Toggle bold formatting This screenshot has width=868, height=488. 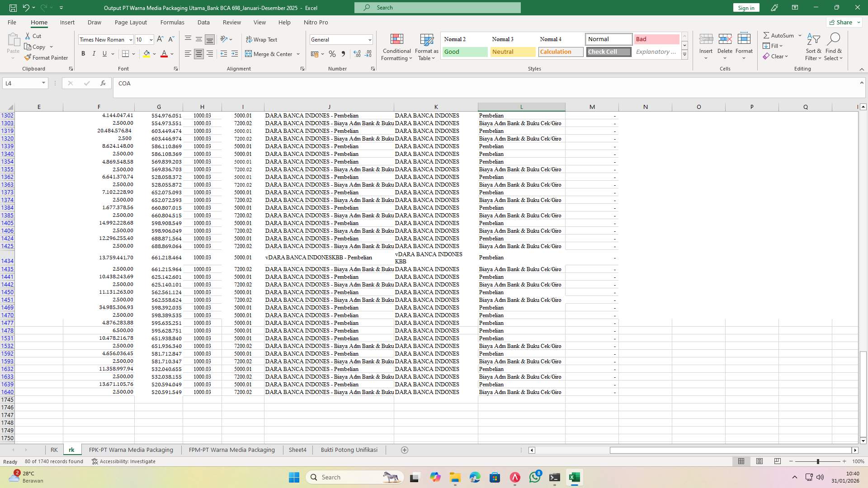click(83, 53)
